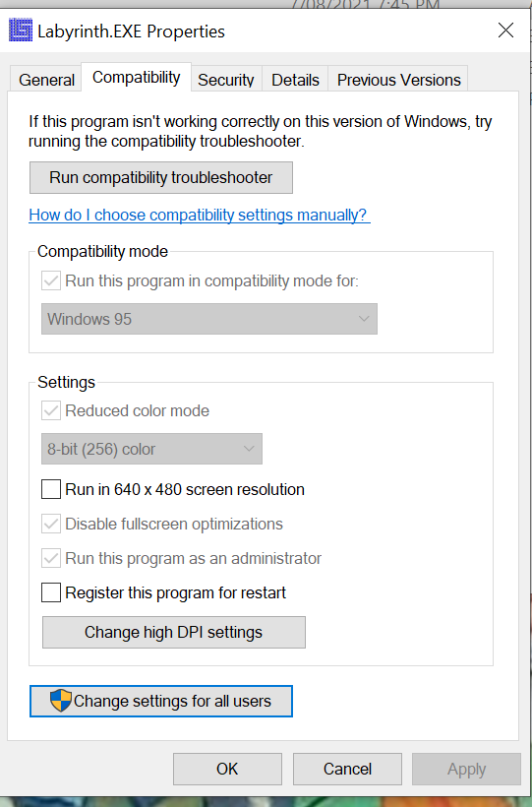The image size is (532, 807).
Task: Close the Labyrinth.EXE Properties dialog
Action: tap(505, 31)
